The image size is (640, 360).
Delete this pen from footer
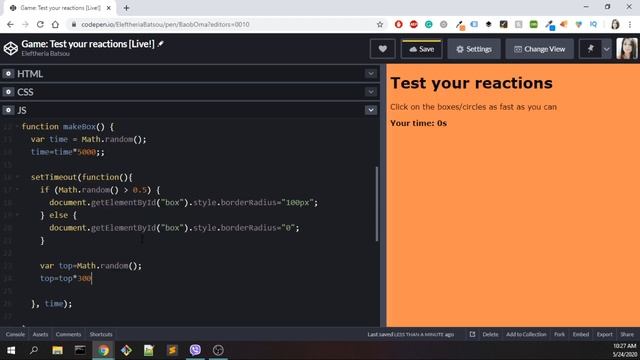click(490, 334)
